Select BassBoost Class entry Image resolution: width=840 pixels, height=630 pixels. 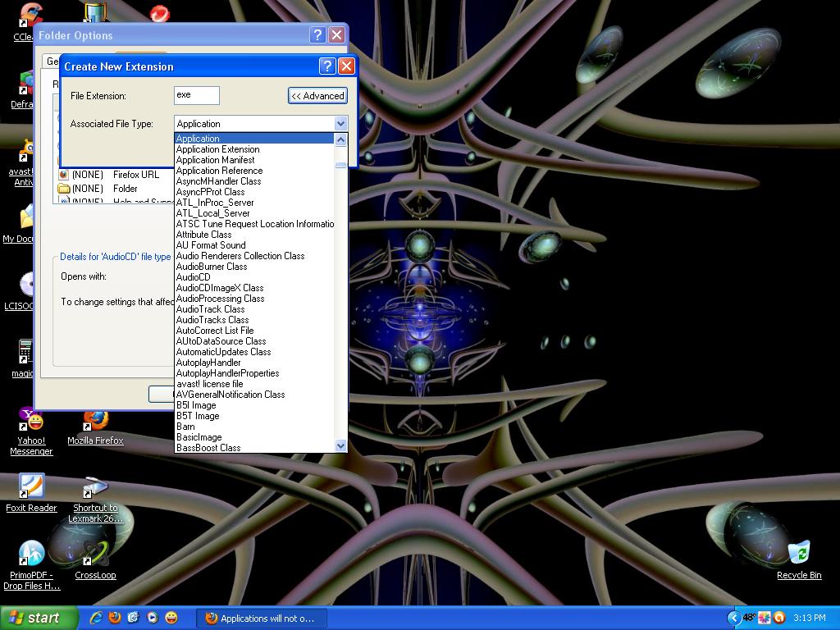254,448
